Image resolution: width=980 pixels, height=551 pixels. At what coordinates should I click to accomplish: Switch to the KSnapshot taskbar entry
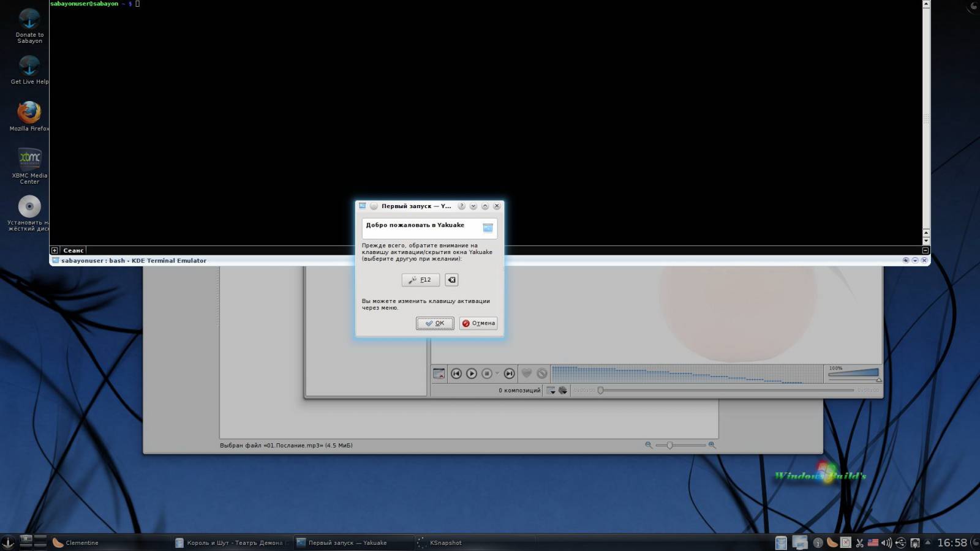[x=475, y=542]
